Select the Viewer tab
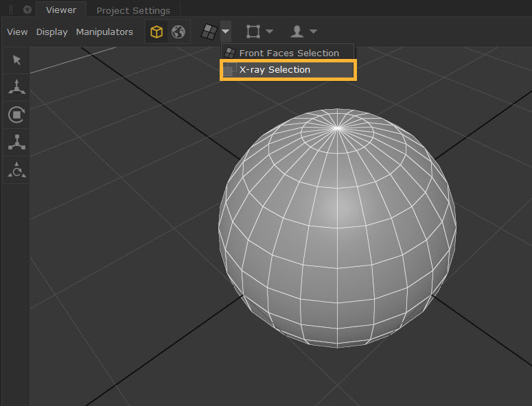Viewport: 532px width, 406px height. [x=61, y=10]
